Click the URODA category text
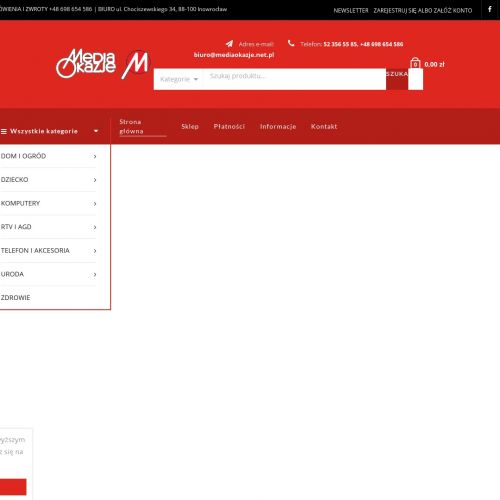This screenshot has height=500, width=500. point(12,274)
